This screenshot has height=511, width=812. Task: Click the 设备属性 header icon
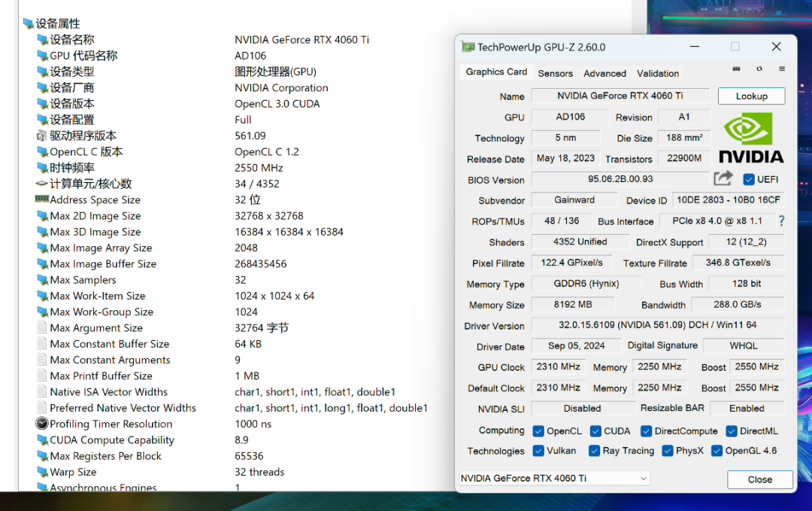(29, 23)
